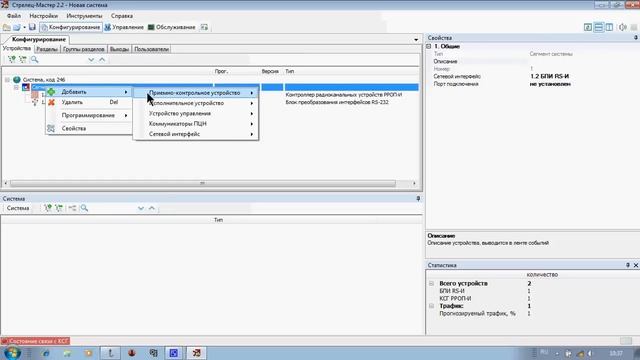Collapse the Система, код 246 tree node
Screen dimensions: 640x360
(7, 80)
